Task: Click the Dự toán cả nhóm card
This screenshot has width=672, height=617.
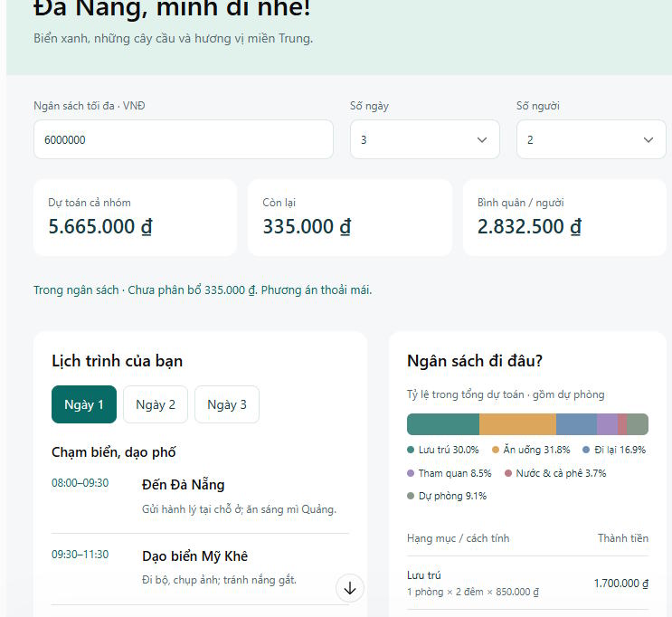Action: pos(135,218)
